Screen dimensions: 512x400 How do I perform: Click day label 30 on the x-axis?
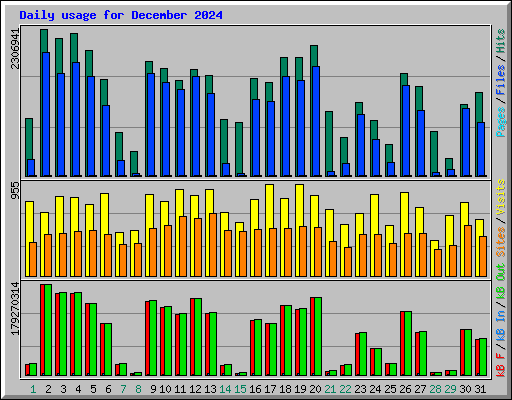(465, 389)
